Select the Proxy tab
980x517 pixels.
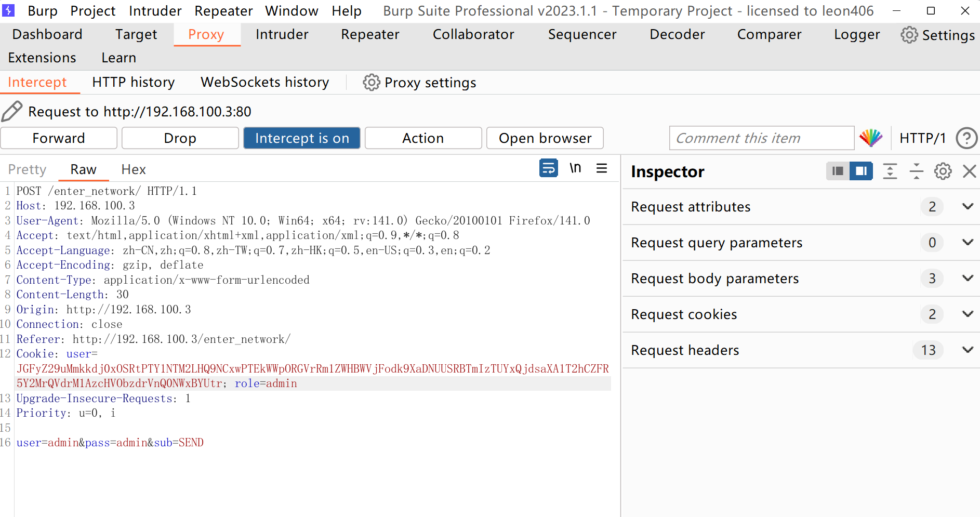click(x=206, y=34)
